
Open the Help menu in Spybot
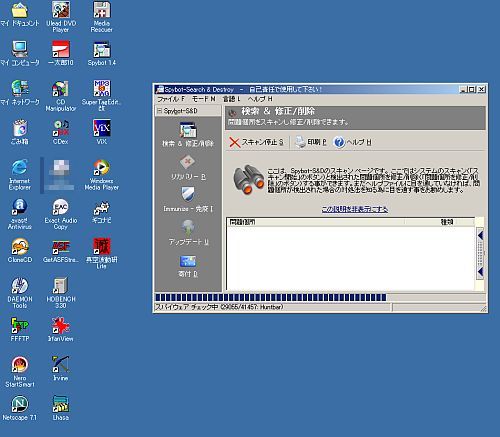click(260, 99)
